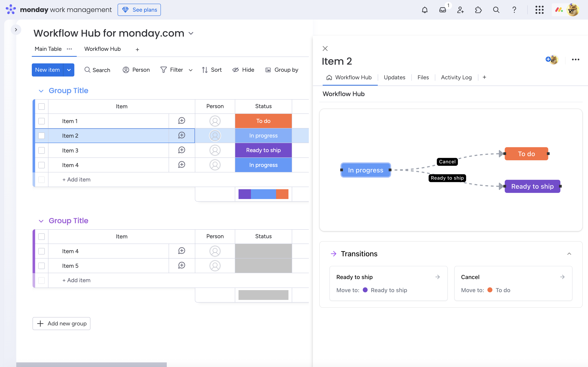Image resolution: width=588 pixels, height=367 pixels.
Task: Open the help question mark icon
Action: [x=514, y=10]
